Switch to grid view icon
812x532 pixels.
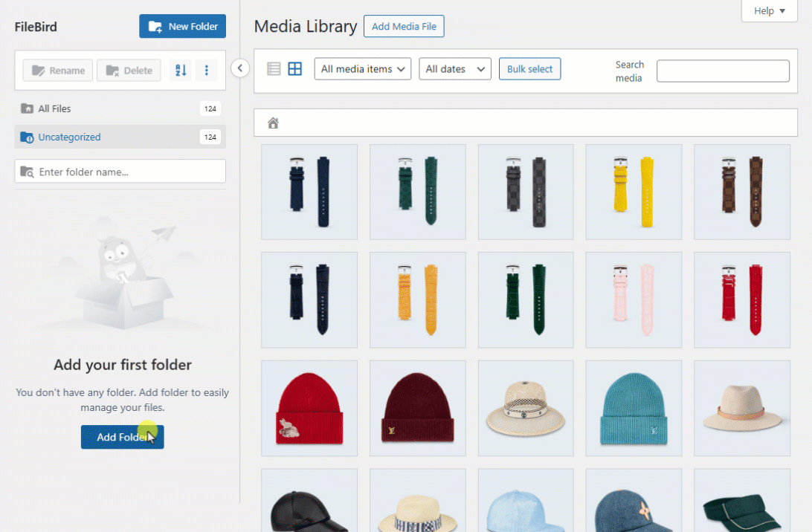[294, 69]
